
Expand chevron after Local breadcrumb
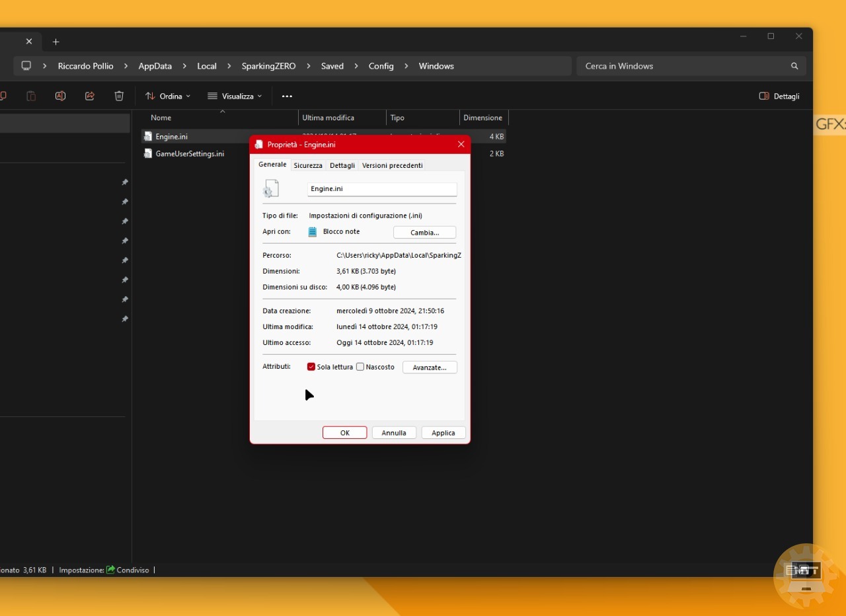pyautogui.click(x=229, y=66)
